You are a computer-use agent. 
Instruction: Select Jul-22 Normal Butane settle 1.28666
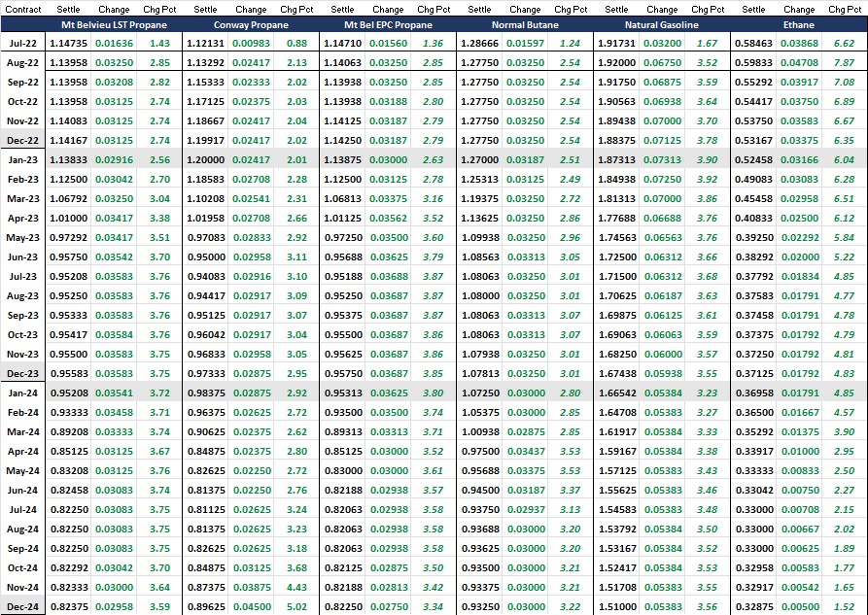pyautogui.click(x=479, y=43)
